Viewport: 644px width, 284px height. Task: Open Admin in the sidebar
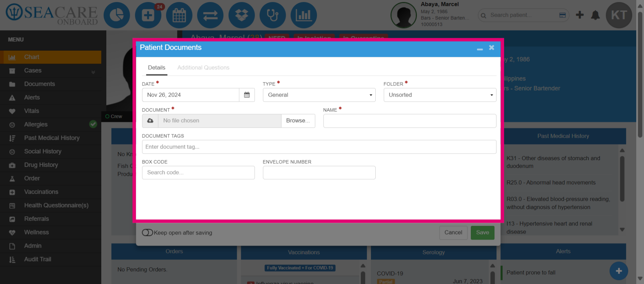click(x=51, y=246)
